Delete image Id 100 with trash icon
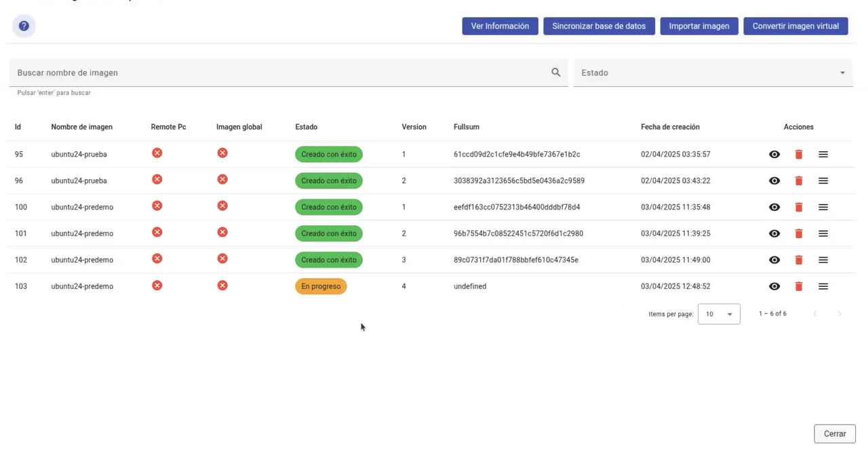868x453 pixels. tap(799, 208)
